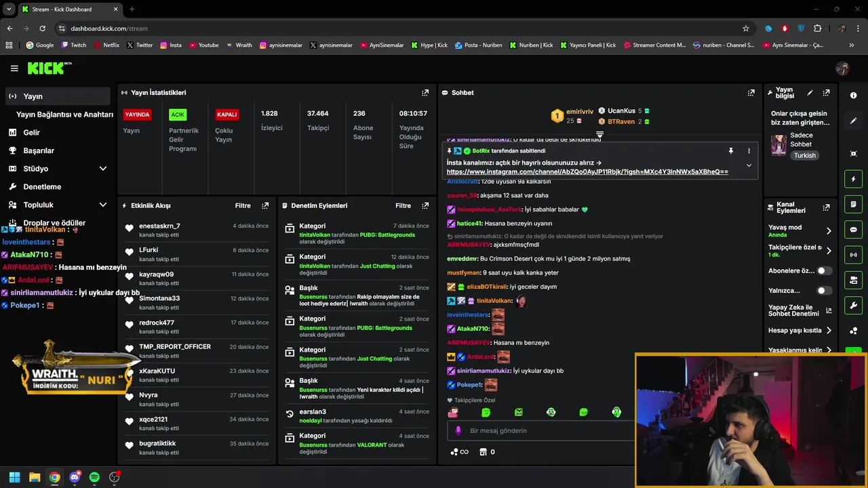Image resolution: width=868 pixels, height=488 pixels.
Task: Go to Başarılar in the sidebar
Action: 32,150
